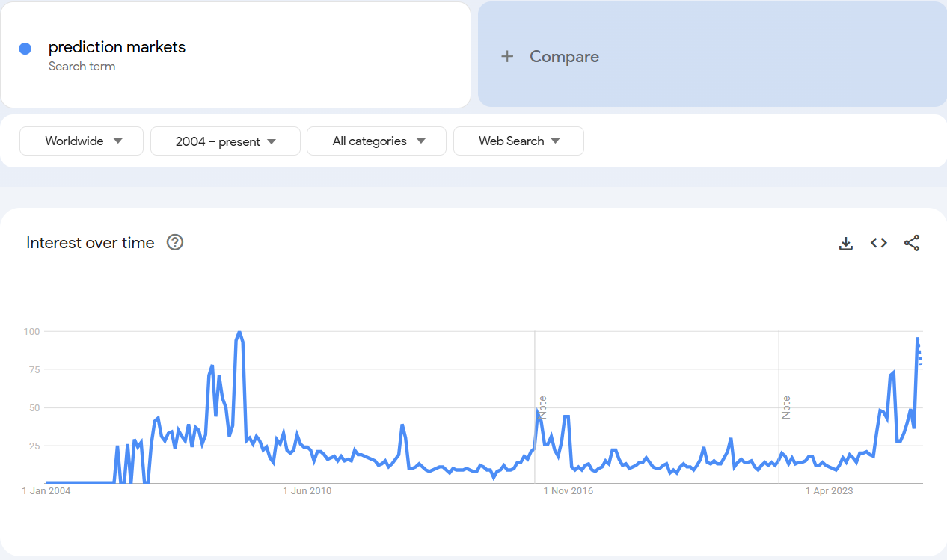Viewport: 947px width, 560px height.
Task: Open the All categories dropdown
Action: [x=376, y=141]
